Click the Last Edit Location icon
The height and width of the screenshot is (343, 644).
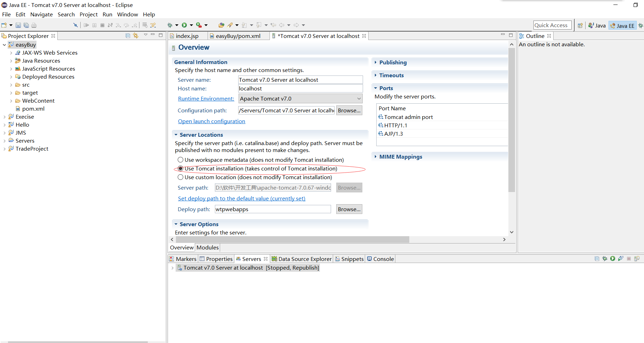tap(273, 25)
